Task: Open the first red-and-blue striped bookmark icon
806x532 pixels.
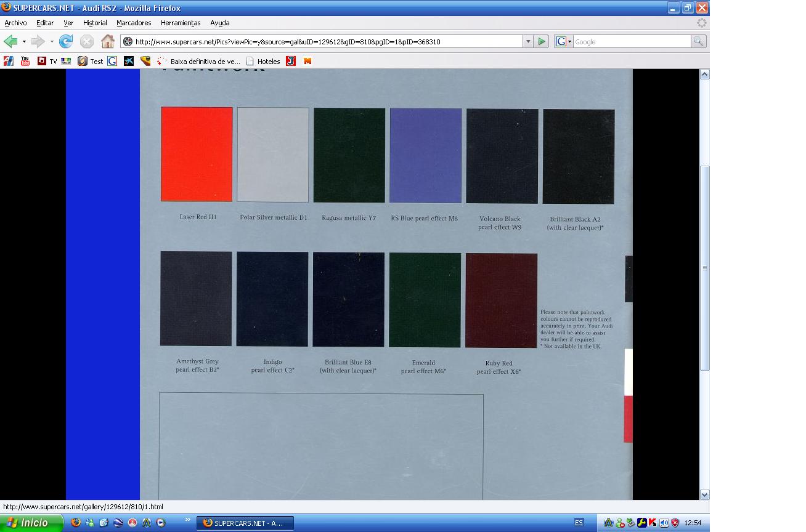Action: [x=9, y=61]
